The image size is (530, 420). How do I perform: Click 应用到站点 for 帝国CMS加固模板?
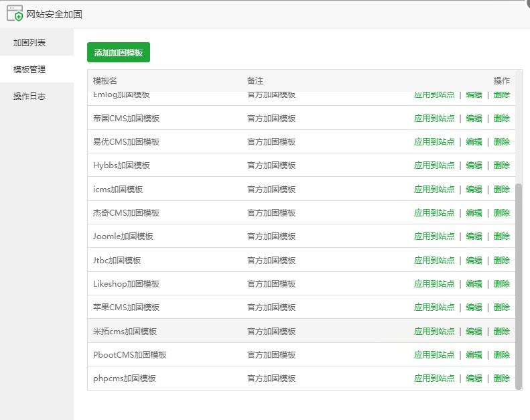434,119
